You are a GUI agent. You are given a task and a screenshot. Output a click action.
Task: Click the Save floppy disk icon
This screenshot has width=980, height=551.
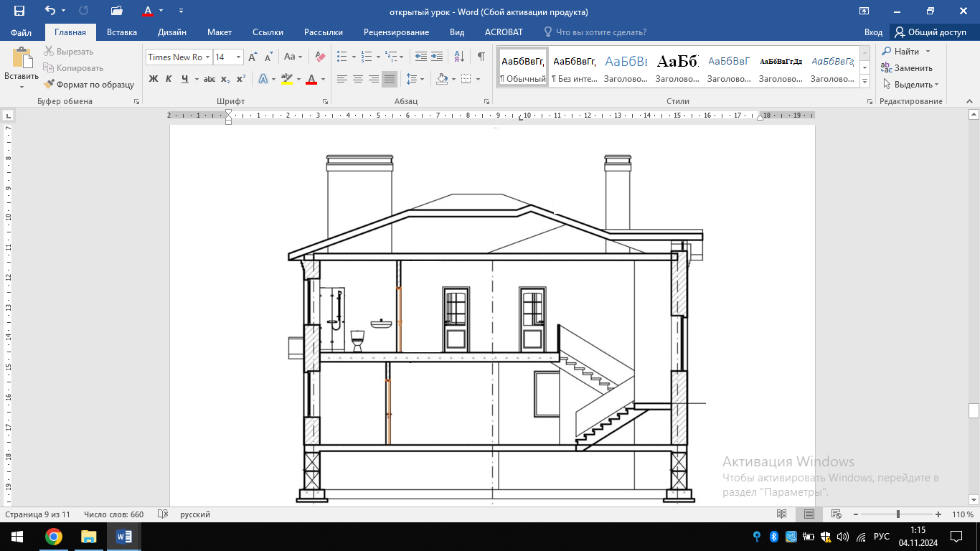tap(19, 11)
